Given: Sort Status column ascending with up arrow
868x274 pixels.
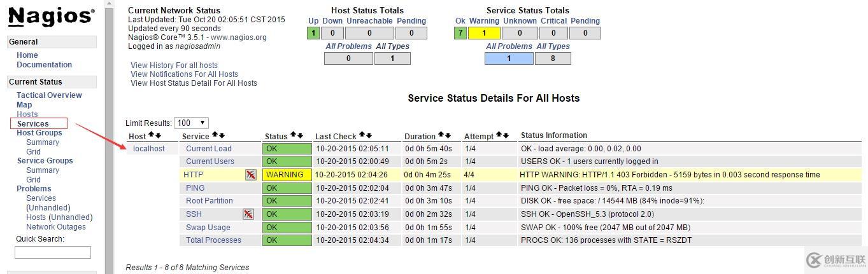Looking at the screenshot, I should (293, 135).
